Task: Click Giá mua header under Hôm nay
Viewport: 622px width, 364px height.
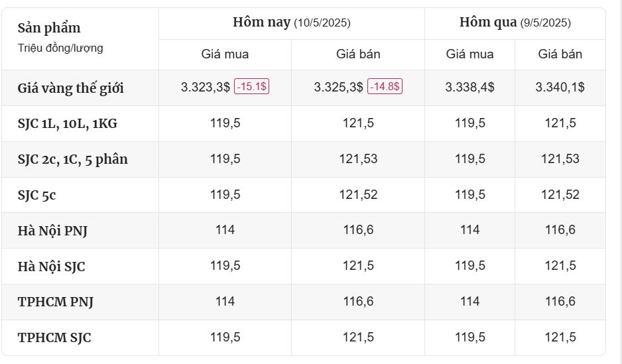Action: pyautogui.click(x=225, y=54)
